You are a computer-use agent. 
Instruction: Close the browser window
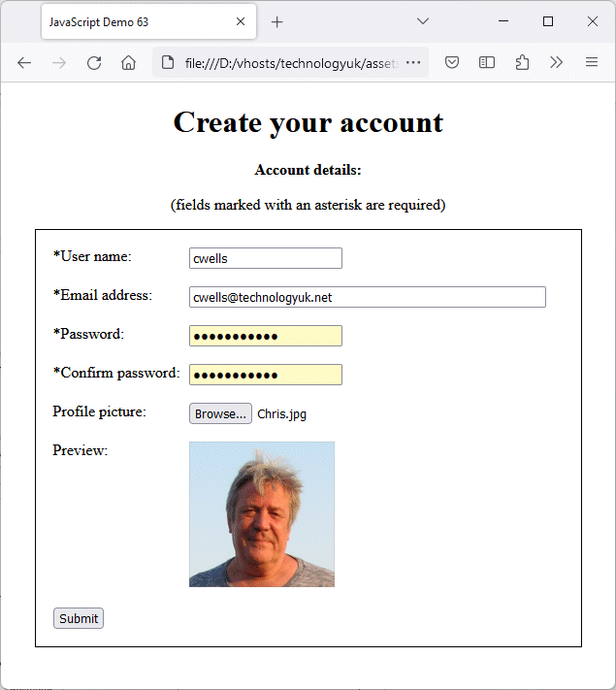click(593, 21)
